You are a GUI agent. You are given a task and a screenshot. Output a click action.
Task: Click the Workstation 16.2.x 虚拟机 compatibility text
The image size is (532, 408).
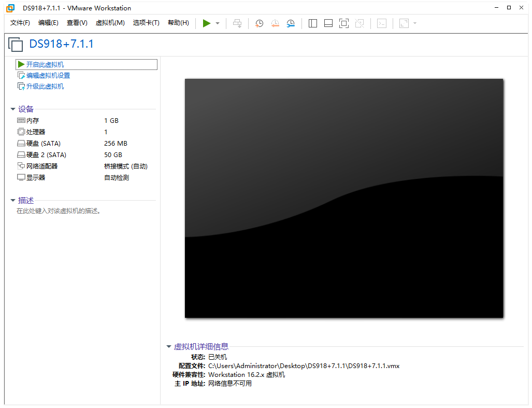tap(247, 375)
